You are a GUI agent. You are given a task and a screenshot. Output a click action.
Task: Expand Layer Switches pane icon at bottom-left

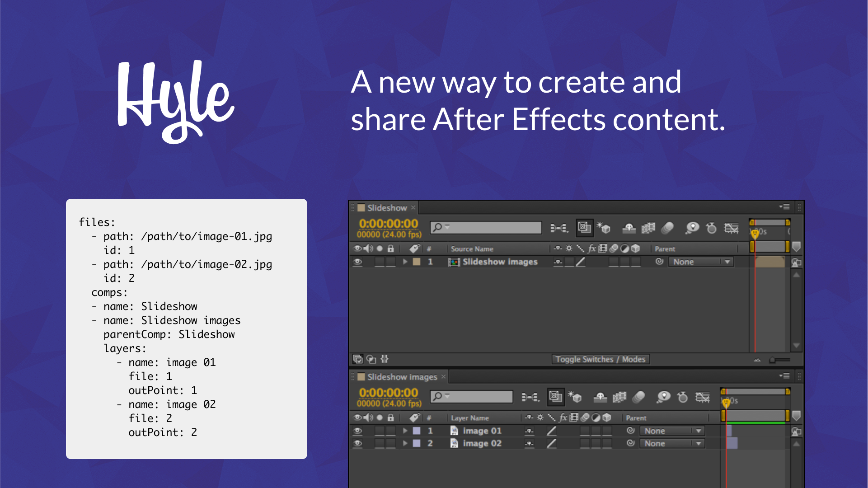[x=357, y=359]
